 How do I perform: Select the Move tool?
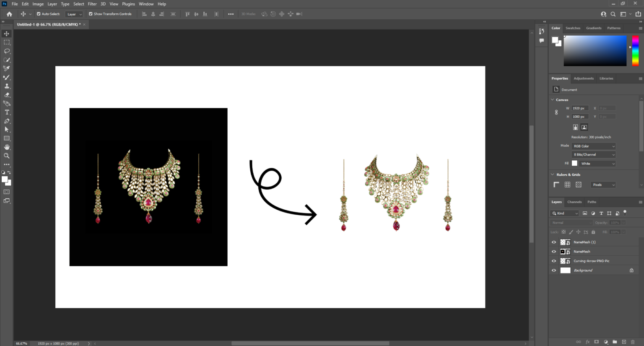6,34
